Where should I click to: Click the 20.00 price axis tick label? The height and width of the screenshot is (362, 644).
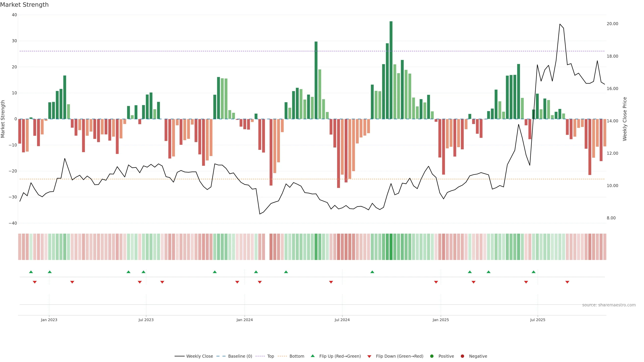pyautogui.click(x=612, y=24)
